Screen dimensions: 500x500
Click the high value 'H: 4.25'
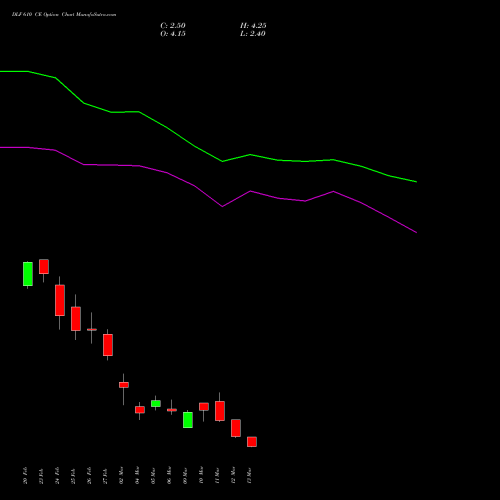click(253, 26)
